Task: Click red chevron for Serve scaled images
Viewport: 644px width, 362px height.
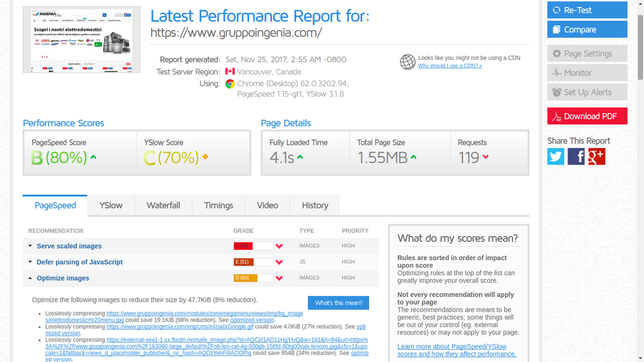Action: (279, 246)
